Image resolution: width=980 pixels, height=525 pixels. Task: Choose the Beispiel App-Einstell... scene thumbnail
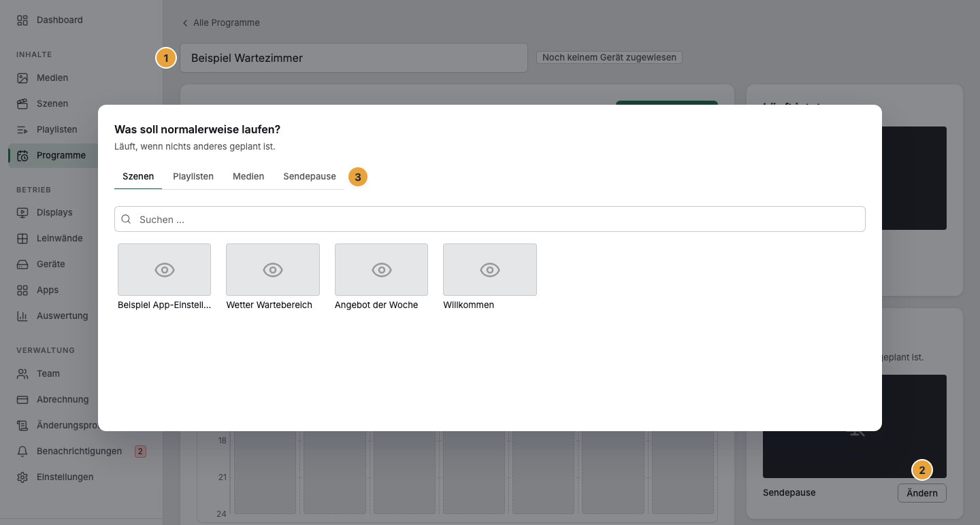164,269
